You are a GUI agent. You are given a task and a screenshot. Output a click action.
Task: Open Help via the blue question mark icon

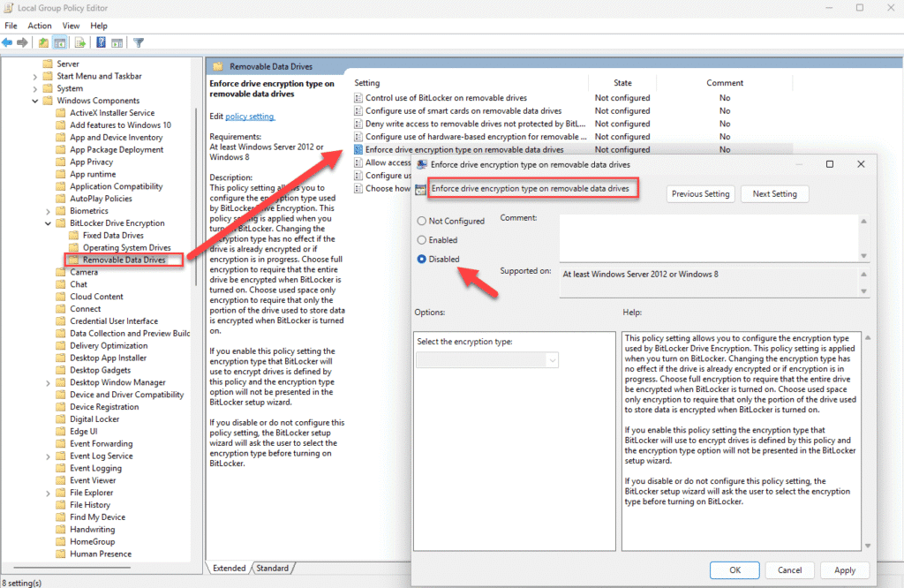102,42
